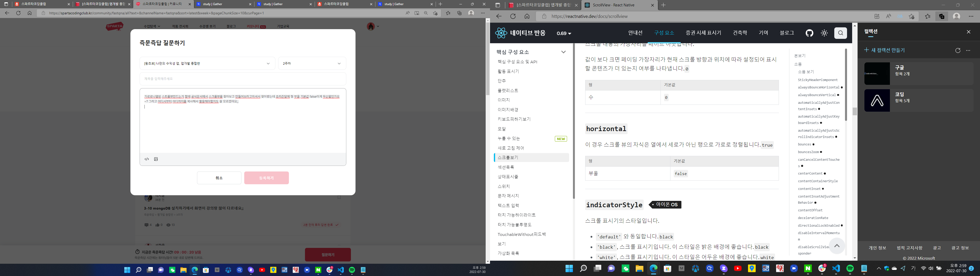Image resolution: width=980 pixels, height=276 pixels.
Task: Open the 2주차 week dropdown
Action: click(312, 63)
